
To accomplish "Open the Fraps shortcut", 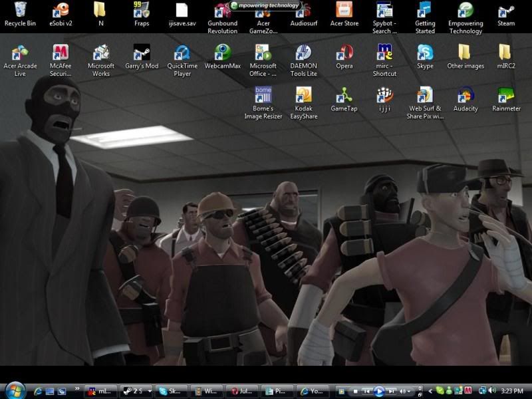I will [141, 11].
